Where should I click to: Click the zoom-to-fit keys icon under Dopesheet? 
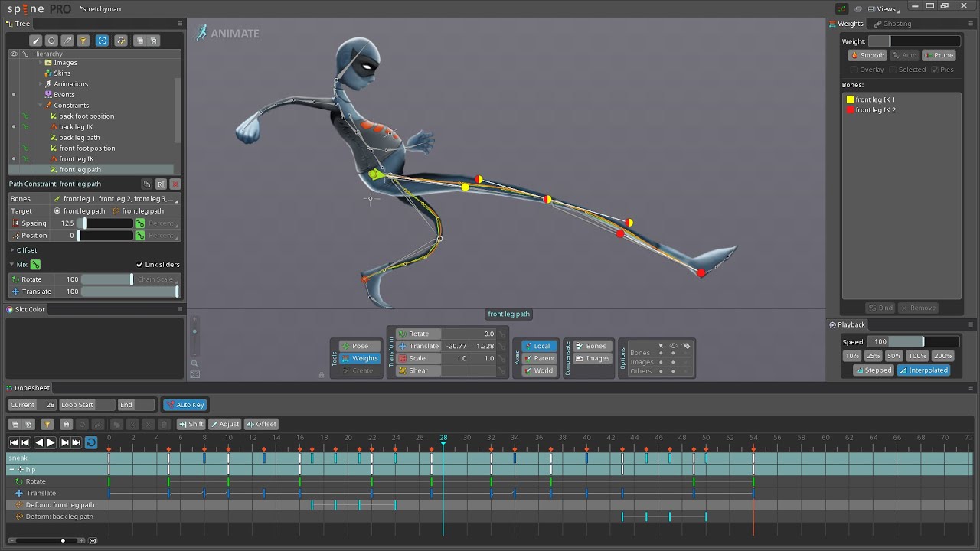[93, 540]
